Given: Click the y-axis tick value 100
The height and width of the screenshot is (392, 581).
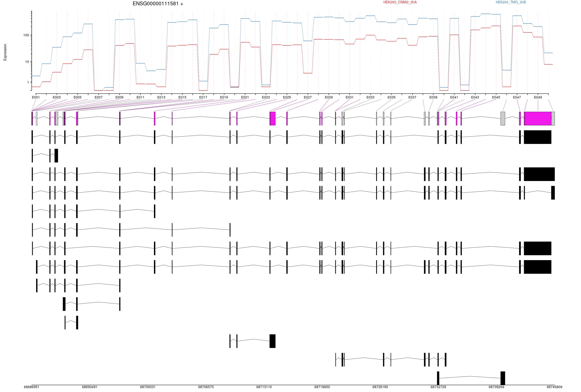Looking at the screenshot, I should [26, 35].
